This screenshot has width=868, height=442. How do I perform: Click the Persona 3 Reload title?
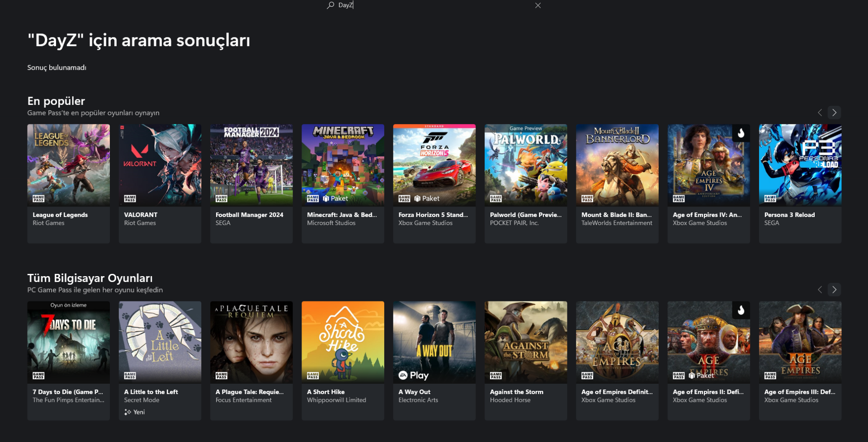pos(790,215)
